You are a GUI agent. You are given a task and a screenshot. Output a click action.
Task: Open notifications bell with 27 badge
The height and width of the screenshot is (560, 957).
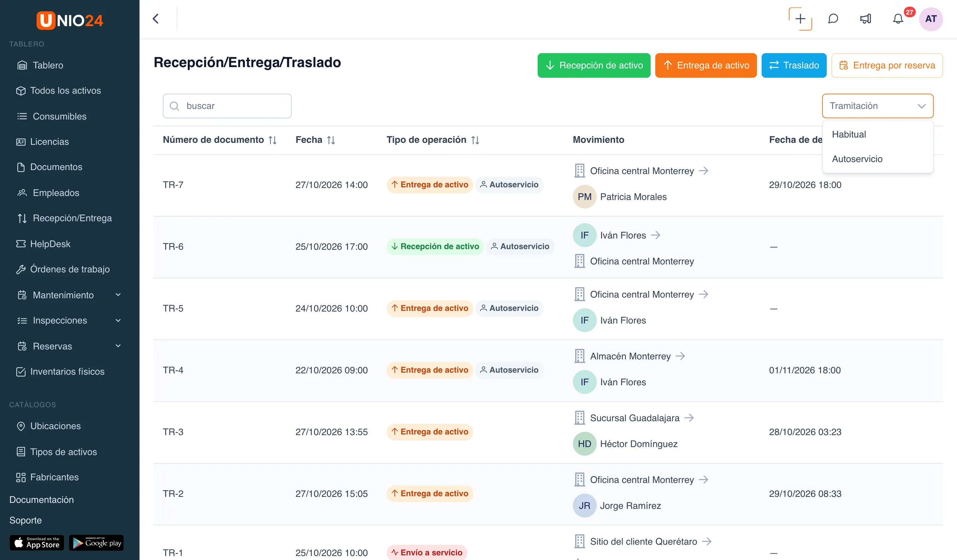[x=898, y=19]
